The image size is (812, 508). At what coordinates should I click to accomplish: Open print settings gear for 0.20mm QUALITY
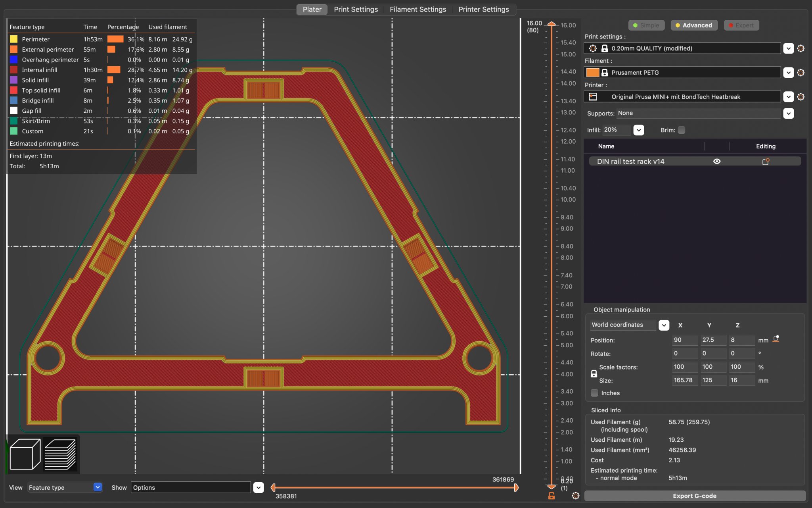[801, 48]
